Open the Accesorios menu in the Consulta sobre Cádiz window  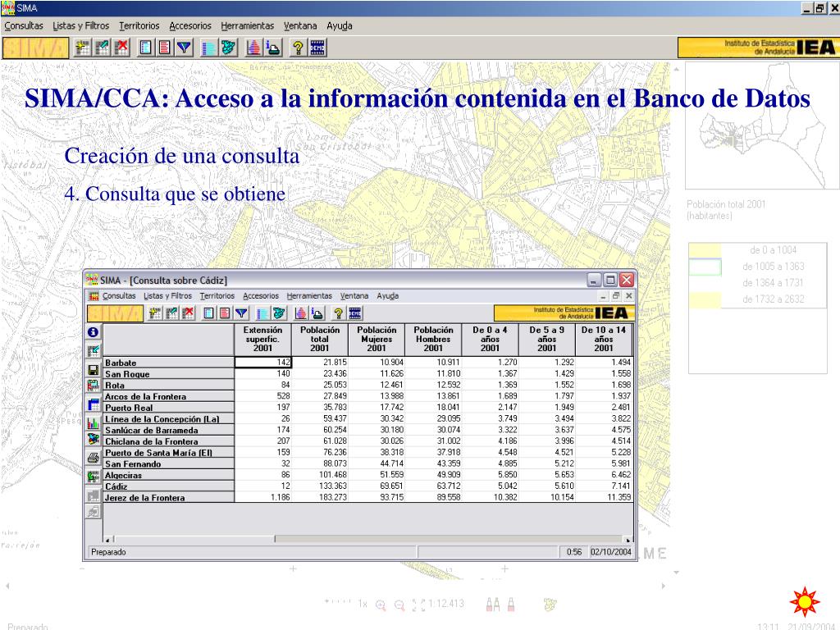[x=261, y=295]
